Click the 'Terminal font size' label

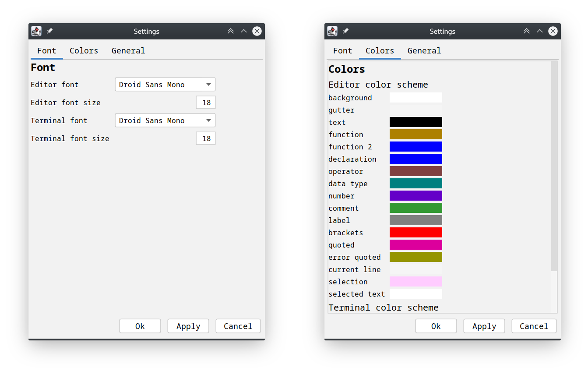point(70,138)
